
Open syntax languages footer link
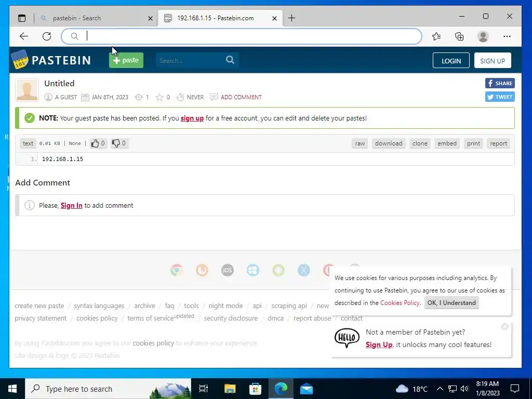click(x=99, y=305)
